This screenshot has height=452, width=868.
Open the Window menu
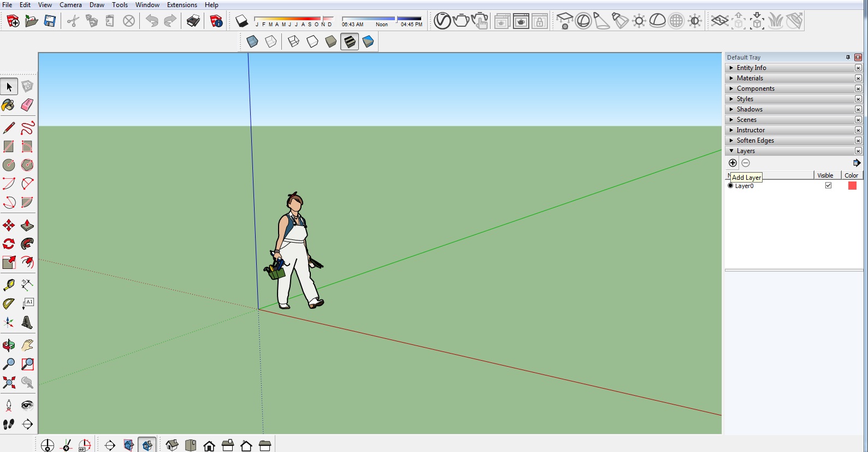(147, 5)
